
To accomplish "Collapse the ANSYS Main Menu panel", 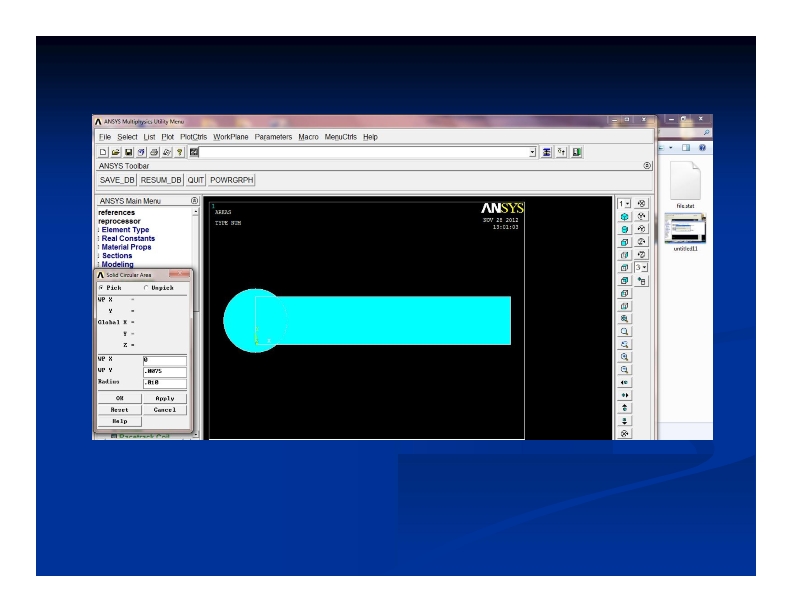I will pos(194,201).
